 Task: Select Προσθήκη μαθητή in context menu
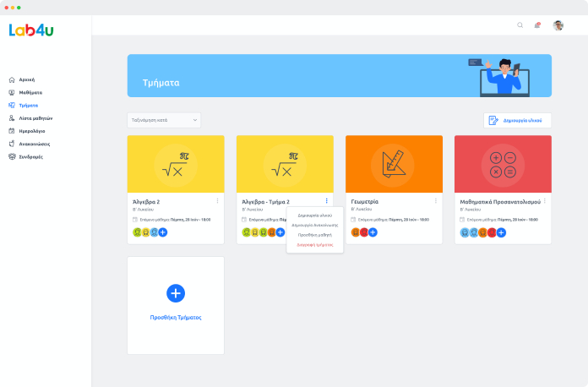(315, 235)
